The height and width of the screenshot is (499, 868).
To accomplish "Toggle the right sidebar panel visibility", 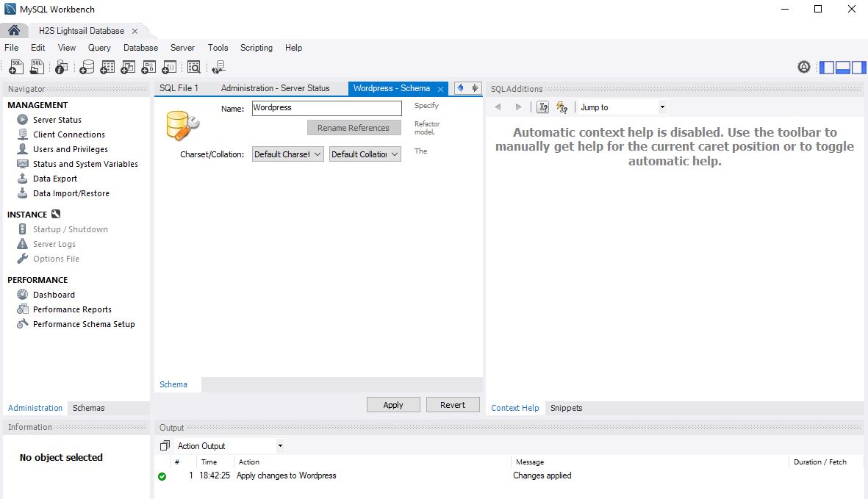I will click(858, 68).
